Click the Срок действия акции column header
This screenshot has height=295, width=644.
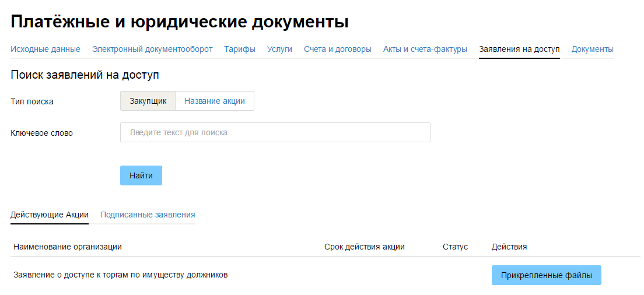coord(364,247)
